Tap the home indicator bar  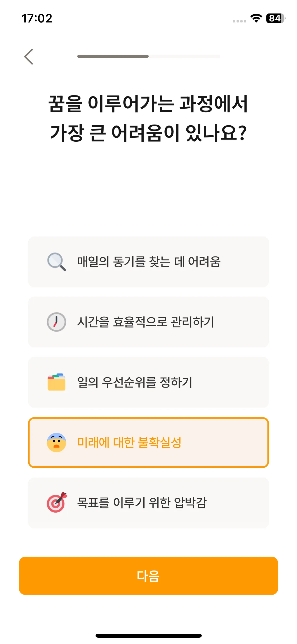point(148,636)
